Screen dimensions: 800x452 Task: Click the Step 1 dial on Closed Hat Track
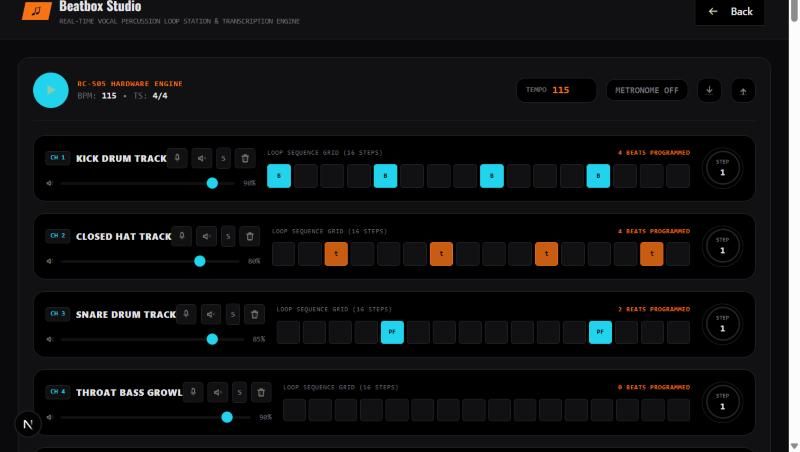pyautogui.click(x=722, y=246)
